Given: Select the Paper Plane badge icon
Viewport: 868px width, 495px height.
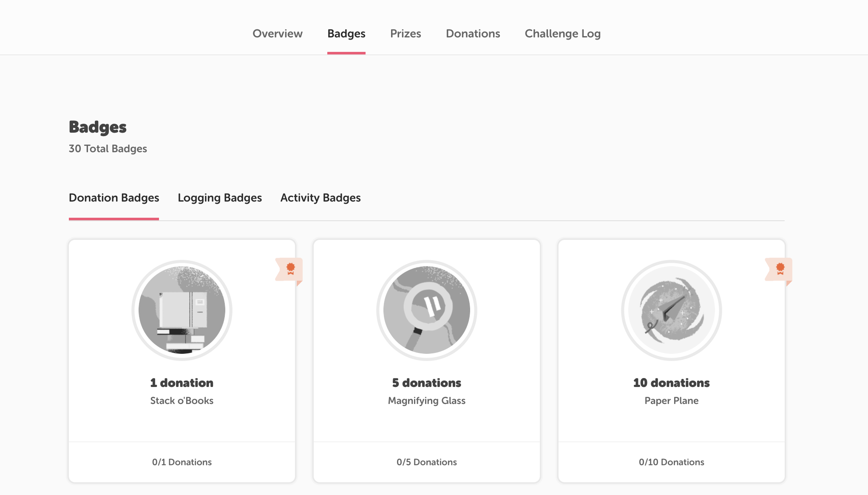Looking at the screenshot, I should coord(671,310).
